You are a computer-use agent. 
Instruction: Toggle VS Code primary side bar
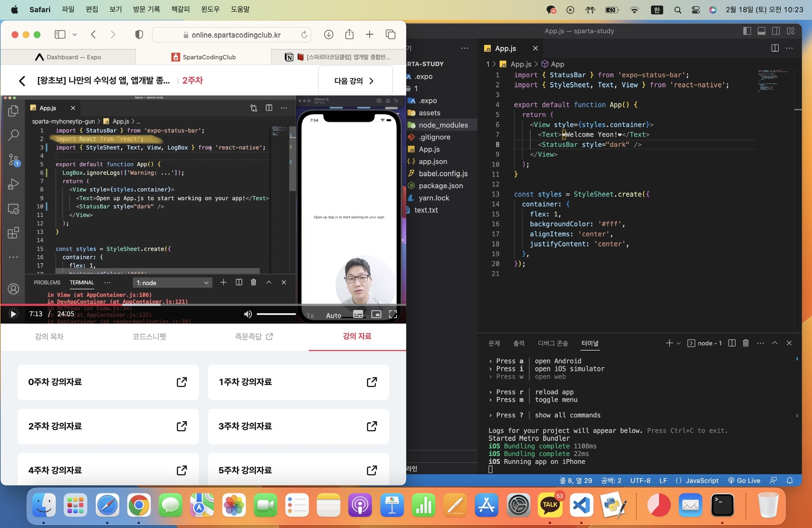click(747, 31)
